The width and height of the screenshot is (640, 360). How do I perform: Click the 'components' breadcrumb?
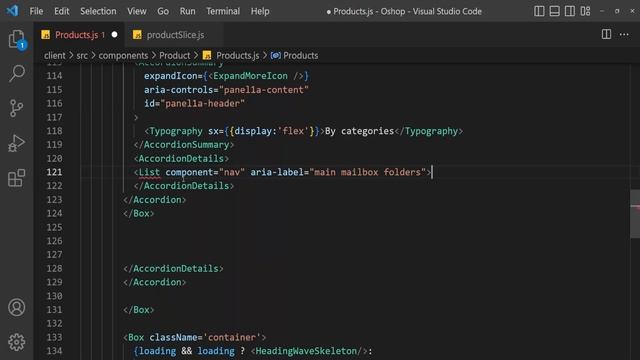[123, 56]
